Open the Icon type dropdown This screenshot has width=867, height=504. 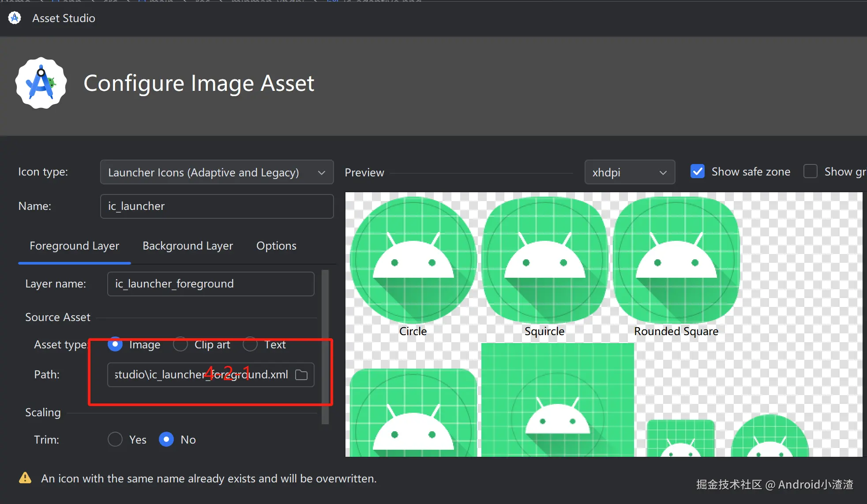tap(217, 172)
